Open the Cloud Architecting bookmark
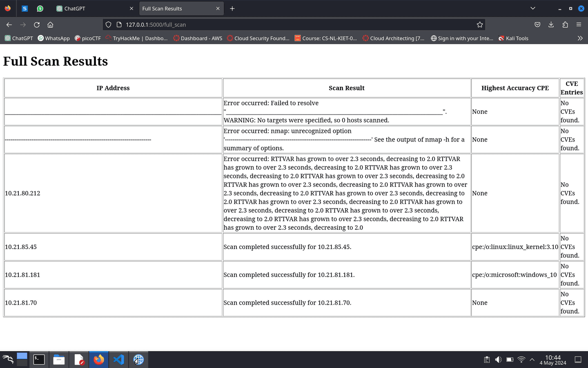Viewport: 588px width, 368px height. pos(394,38)
